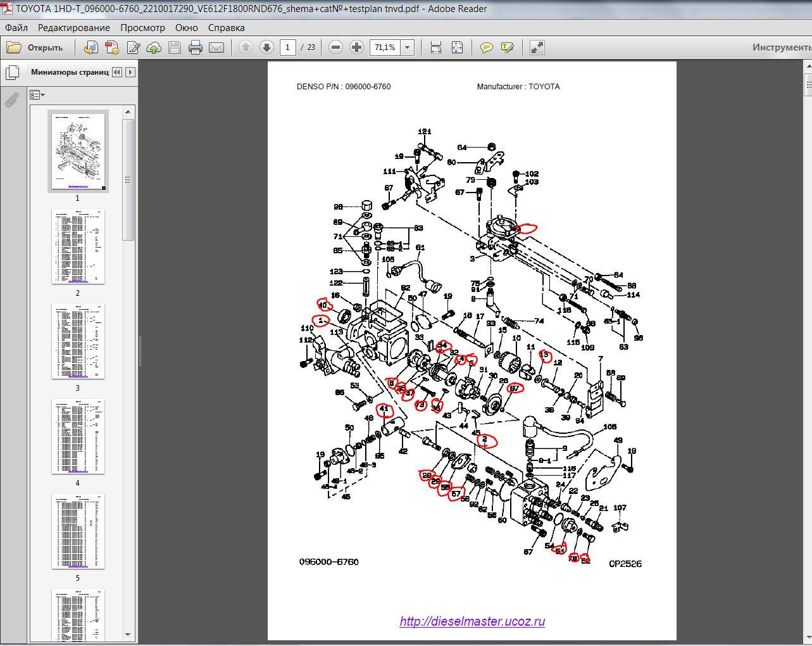Click the cloud upload icon

154,47
